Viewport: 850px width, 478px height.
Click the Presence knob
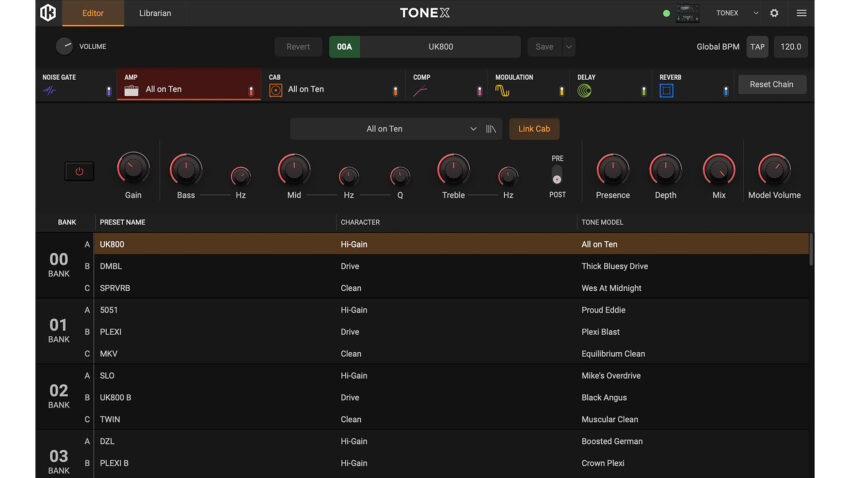click(613, 170)
